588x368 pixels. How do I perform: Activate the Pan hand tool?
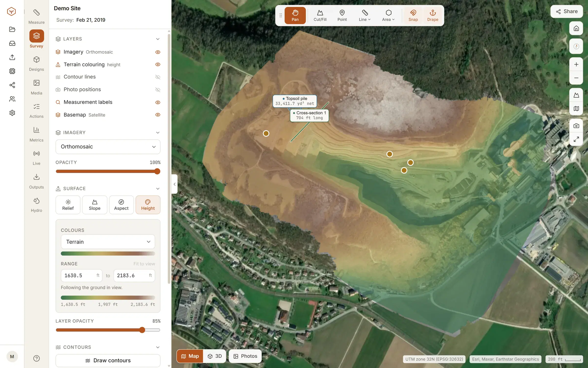[295, 15]
